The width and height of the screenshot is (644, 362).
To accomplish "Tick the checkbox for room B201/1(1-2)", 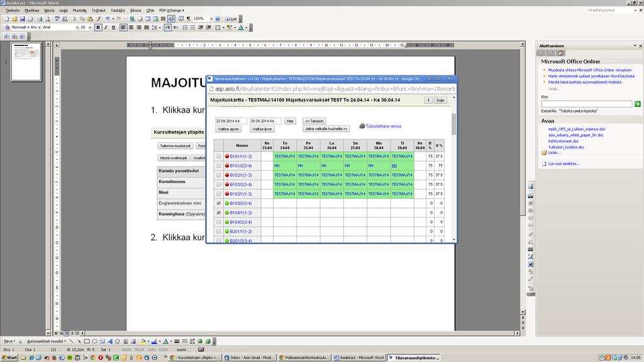I will pos(218,231).
